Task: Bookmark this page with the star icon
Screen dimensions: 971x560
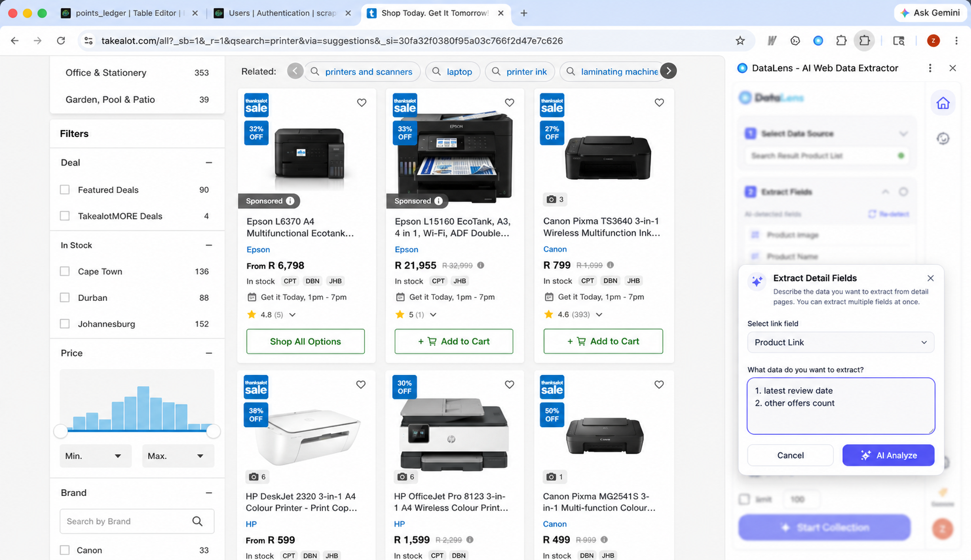Action: pyautogui.click(x=740, y=41)
